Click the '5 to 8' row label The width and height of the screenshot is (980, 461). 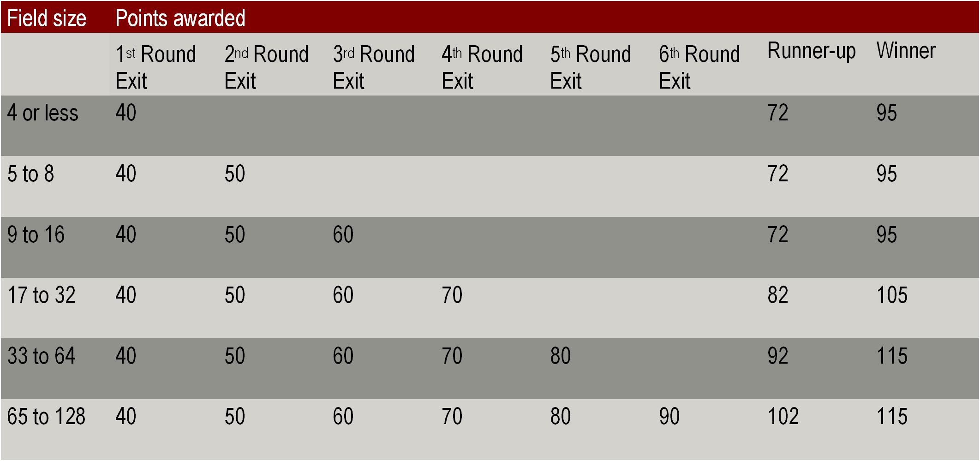tap(30, 174)
